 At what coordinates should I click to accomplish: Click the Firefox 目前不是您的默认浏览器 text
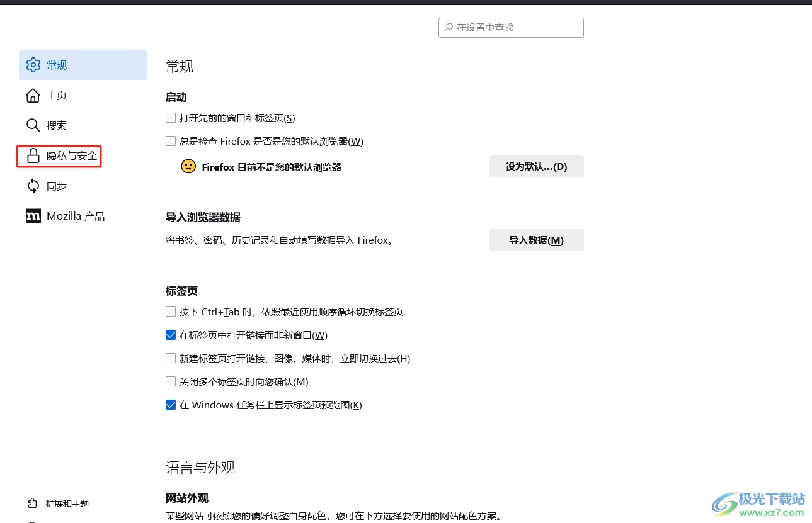point(272,167)
